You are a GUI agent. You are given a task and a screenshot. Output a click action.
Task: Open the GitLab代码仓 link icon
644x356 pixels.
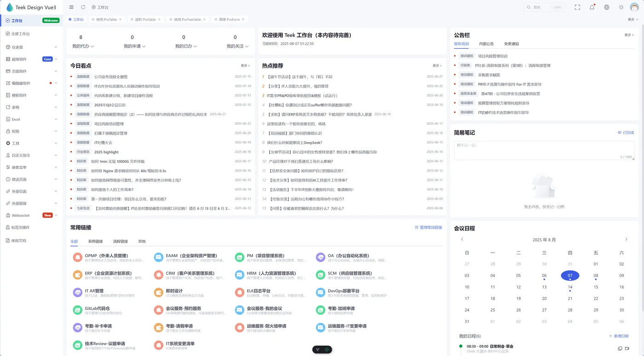(x=77, y=310)
